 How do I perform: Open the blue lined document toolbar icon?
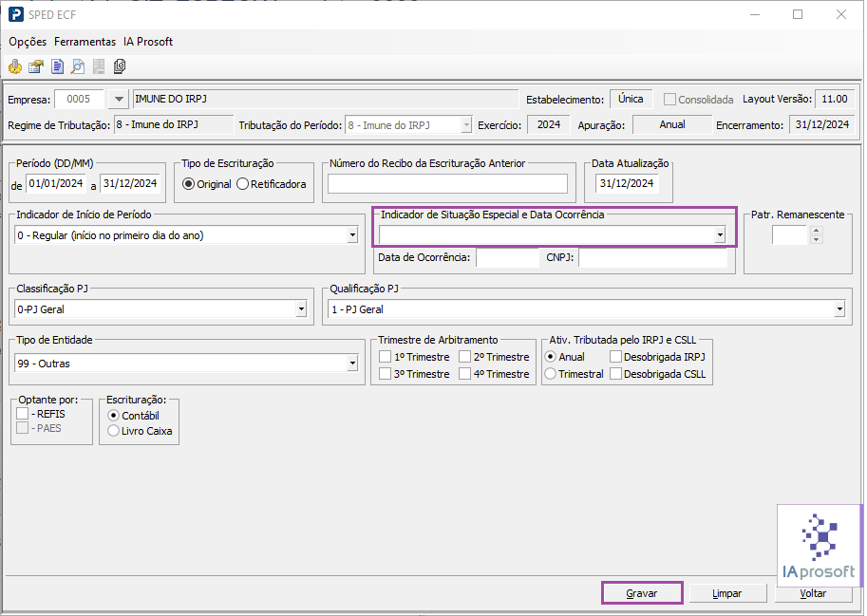pyautogui.click(x=57, y=66)
